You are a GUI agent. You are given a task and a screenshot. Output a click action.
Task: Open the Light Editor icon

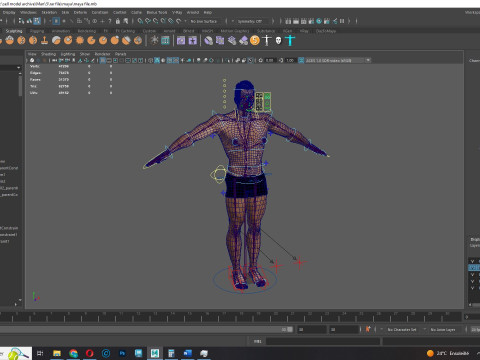(334, 21)
